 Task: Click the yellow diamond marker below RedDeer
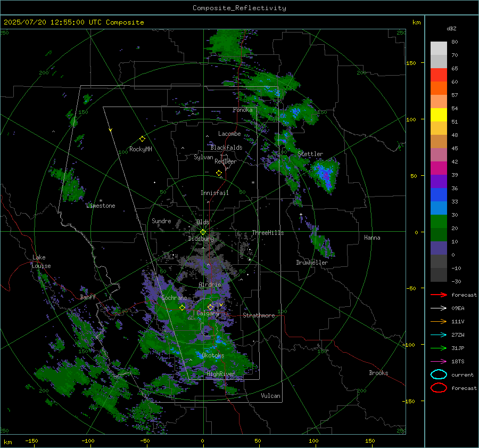(x=219, y=173)
